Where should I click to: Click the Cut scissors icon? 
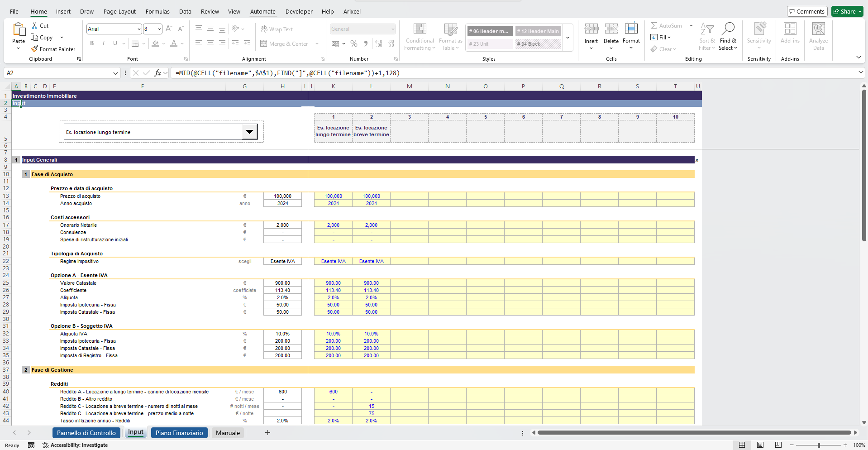35,26
